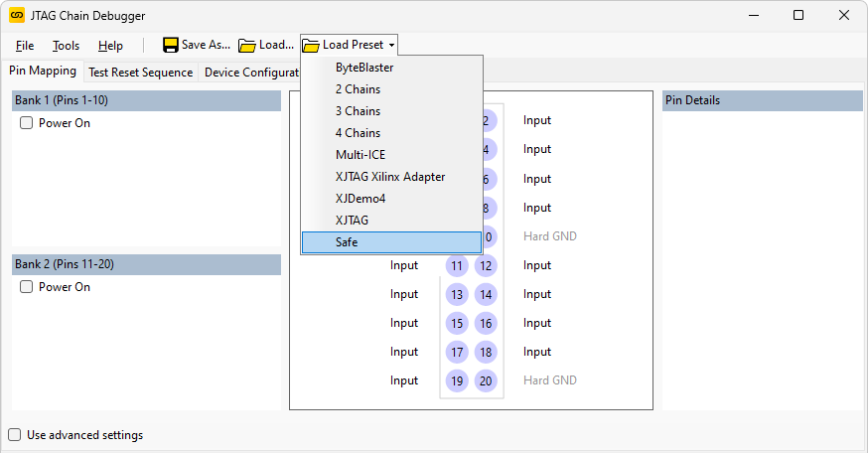Toggle Use advanced settings checkbox

[x=15, y=435]
